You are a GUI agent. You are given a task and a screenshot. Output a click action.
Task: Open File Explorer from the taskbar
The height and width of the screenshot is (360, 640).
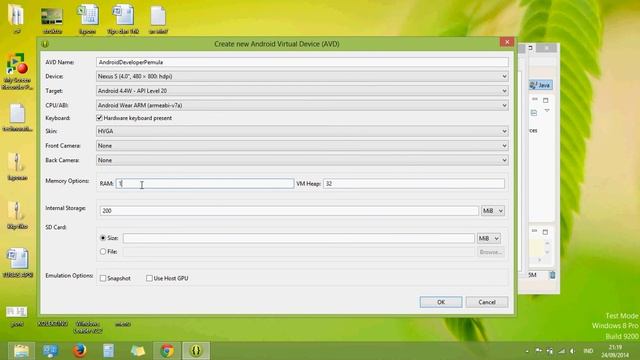click(21, 351)
